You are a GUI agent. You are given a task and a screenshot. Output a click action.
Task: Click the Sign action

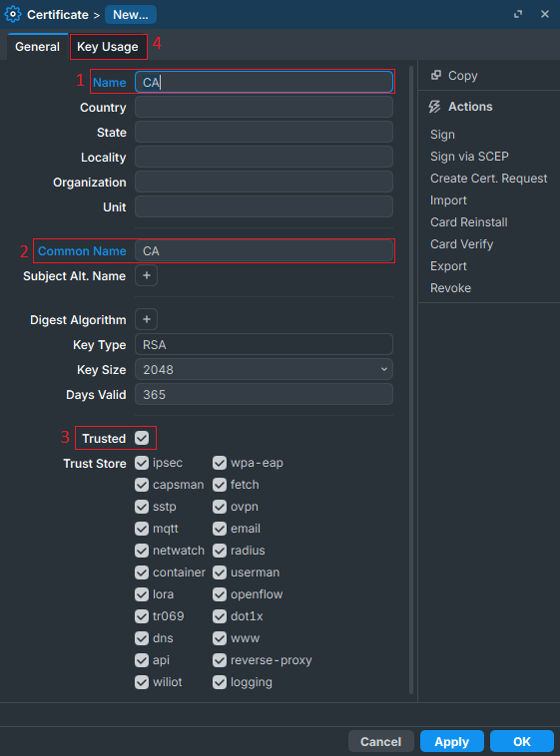(x=442, y=135)
